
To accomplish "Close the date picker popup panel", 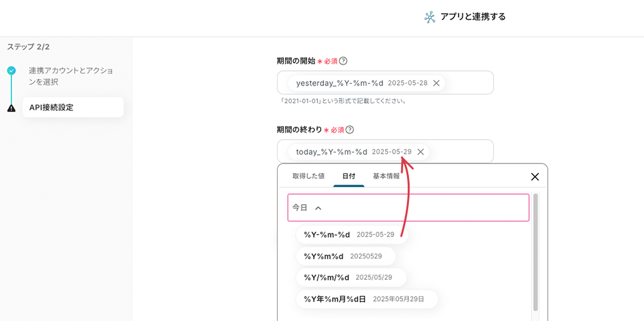I will click(535, 177).
